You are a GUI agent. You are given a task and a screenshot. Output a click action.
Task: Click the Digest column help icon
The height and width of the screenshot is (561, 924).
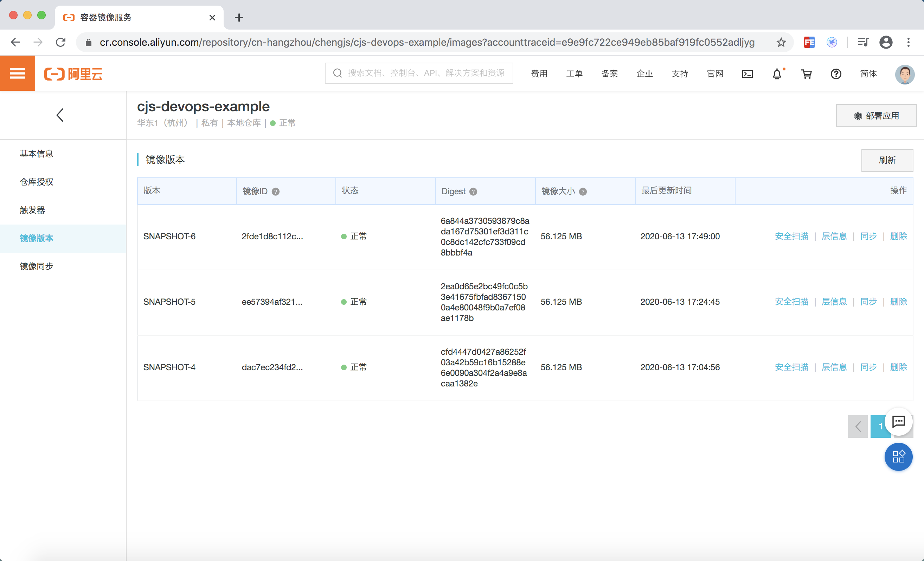473,191
